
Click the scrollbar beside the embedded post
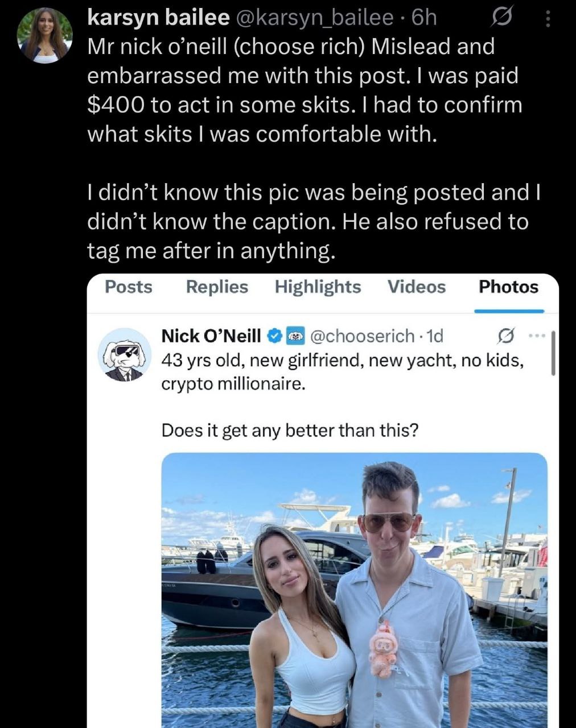(553, 354)
